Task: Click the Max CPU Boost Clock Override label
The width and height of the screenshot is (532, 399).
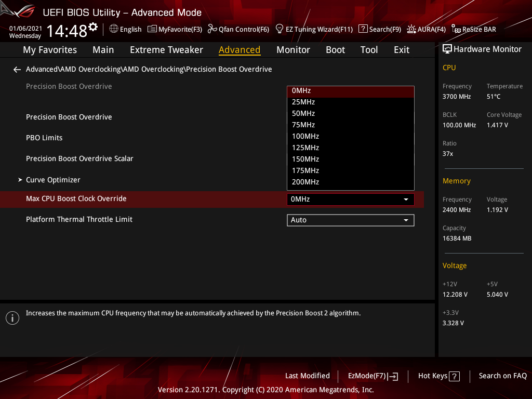Action: (x=76, y=199)
